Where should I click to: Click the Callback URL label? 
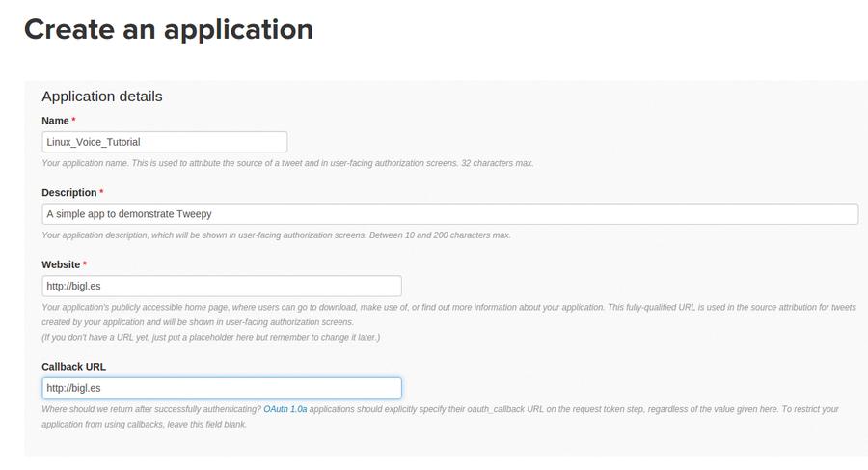pos(73,367)
